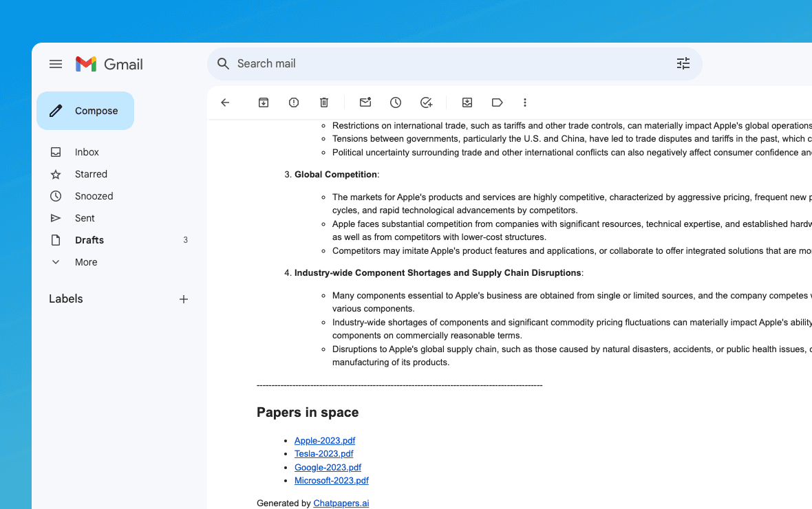Create a new label with plus icon

(183, 299)
